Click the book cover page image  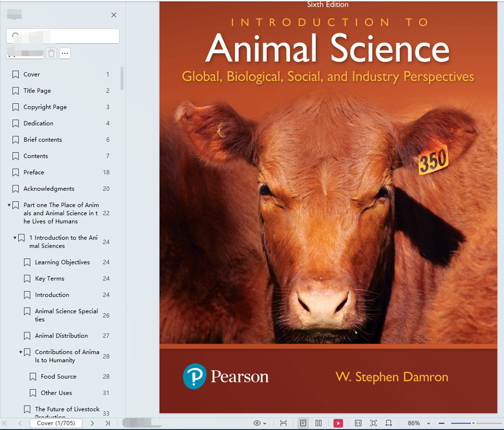point(328,207)
